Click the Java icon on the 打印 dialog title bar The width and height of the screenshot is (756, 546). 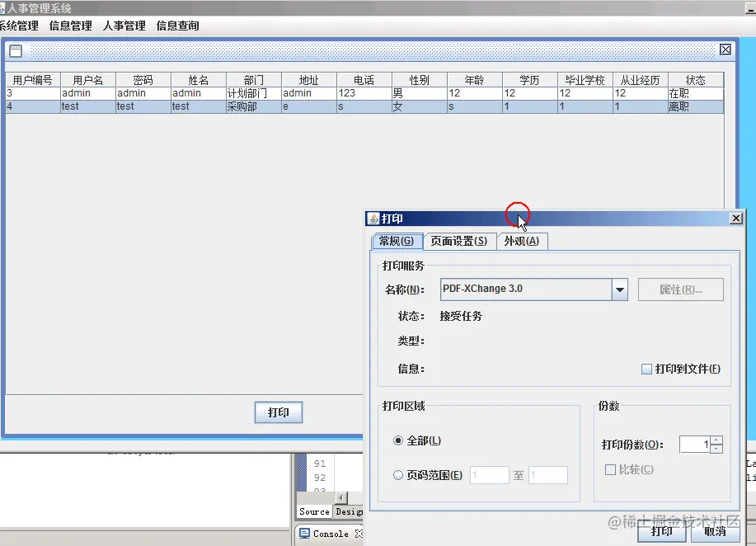[373, 218]
